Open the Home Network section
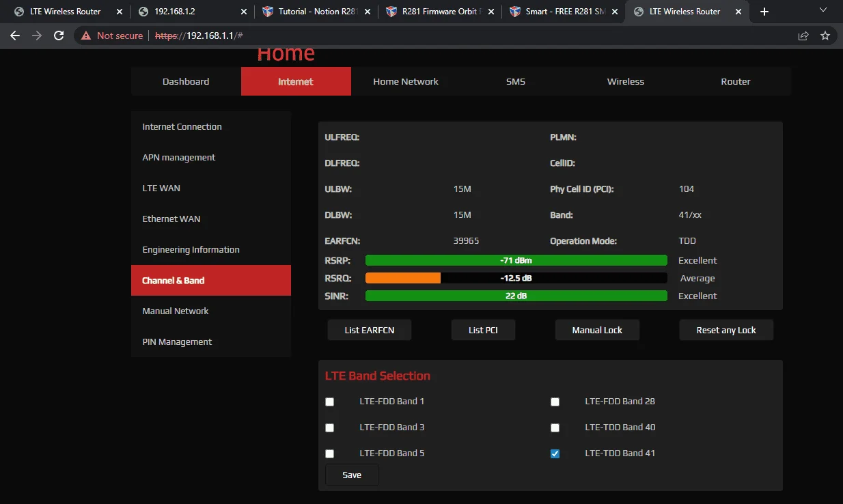The image size is (843, 504). (406, 81)
